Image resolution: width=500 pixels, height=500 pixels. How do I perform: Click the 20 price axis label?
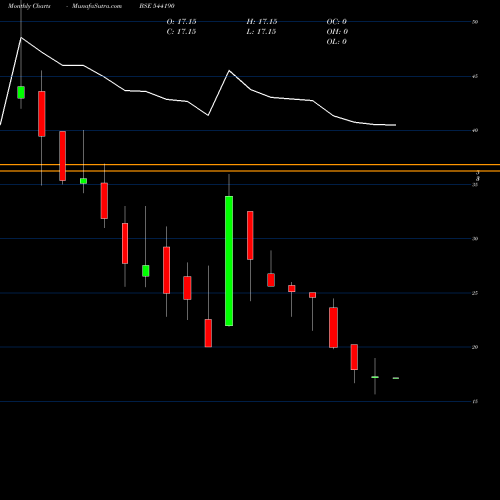pyautogui.click(x=475, y=347)
